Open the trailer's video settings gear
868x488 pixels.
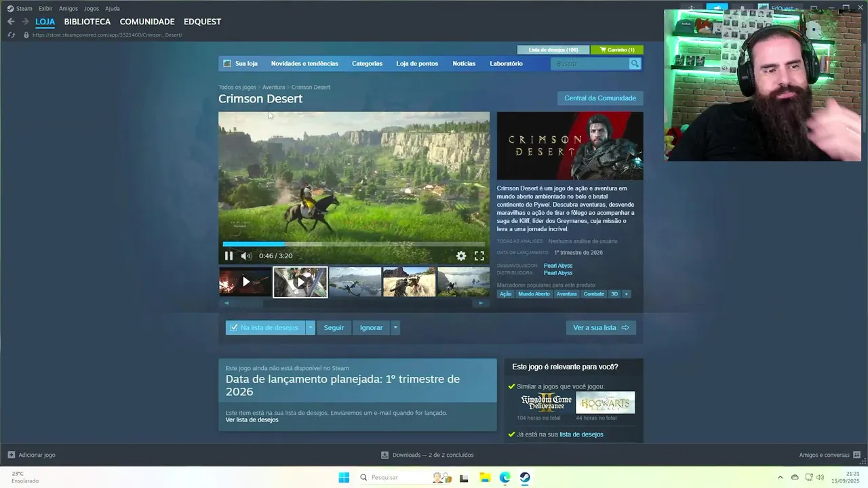pos(461,256)
